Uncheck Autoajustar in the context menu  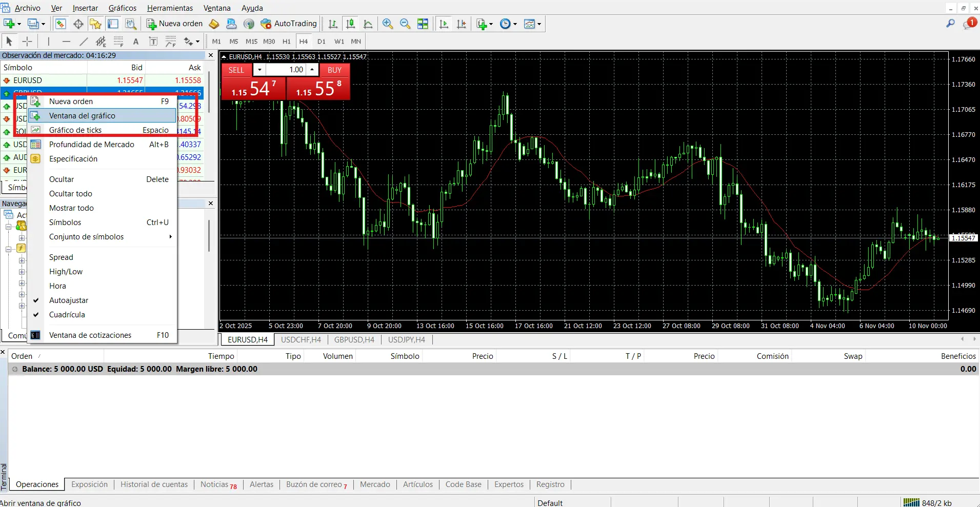(70, 300)
